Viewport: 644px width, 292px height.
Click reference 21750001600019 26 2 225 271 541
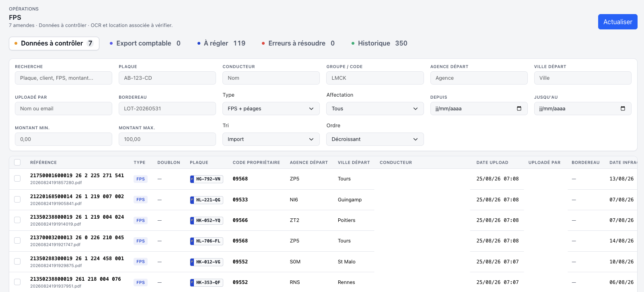[77, 176]
